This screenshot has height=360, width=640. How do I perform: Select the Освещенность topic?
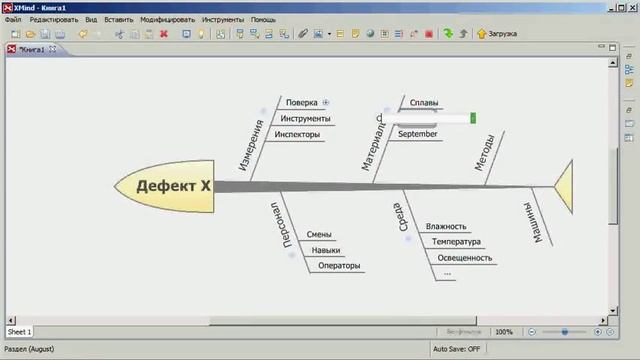point(464,258)
